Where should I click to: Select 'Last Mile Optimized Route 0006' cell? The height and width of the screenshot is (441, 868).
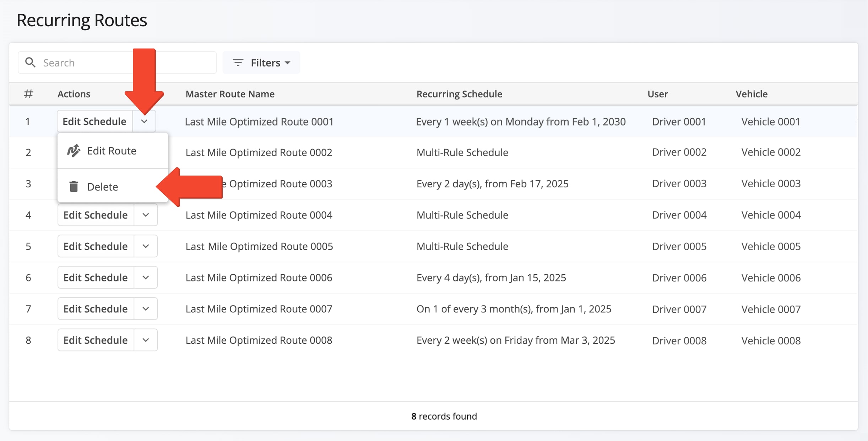coord(259,278)
